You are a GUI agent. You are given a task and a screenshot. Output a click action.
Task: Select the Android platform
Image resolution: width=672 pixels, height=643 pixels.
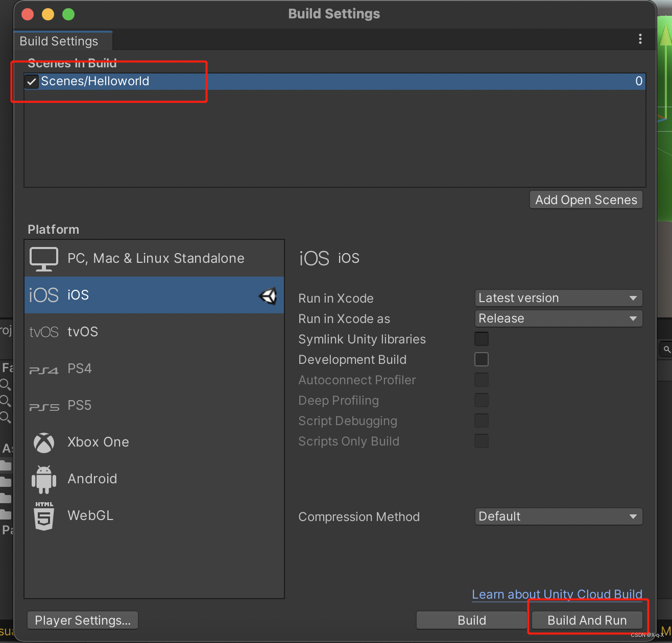[x=154, y=479]
